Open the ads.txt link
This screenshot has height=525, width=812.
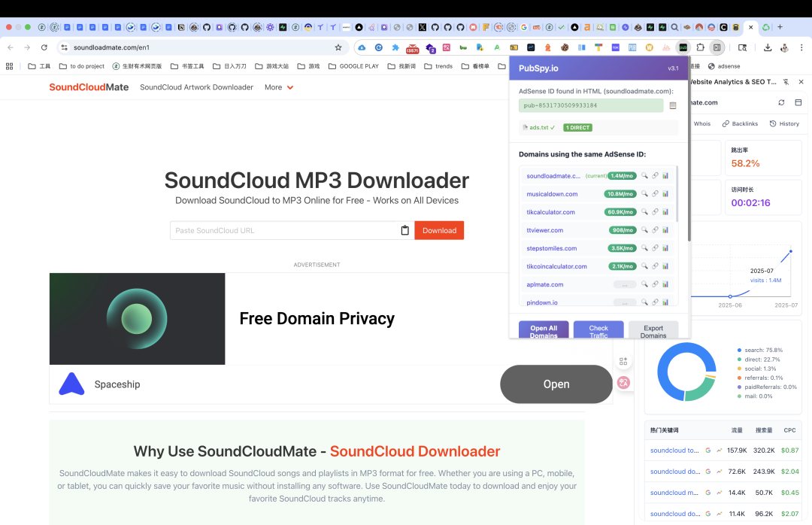[x=538, y=128]
